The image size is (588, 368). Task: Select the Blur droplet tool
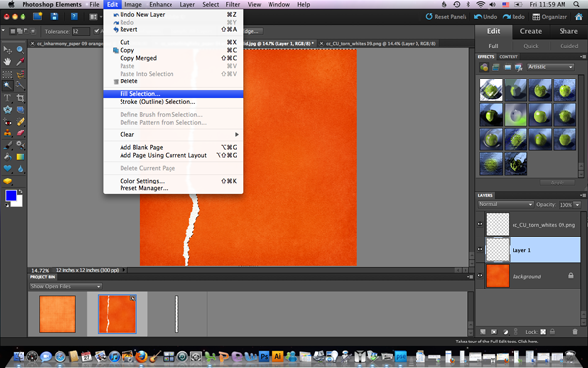pyautogui.click(x=21, y=168)
